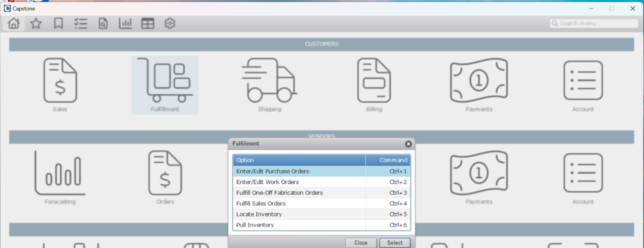
Task: Sort by the Option column header
Action: (299, 160)
